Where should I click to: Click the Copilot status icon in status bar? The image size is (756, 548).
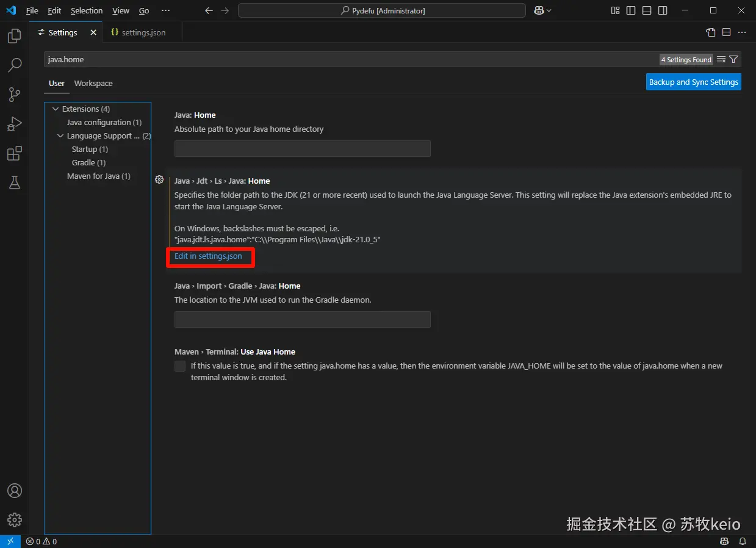(x=724, y=541)
